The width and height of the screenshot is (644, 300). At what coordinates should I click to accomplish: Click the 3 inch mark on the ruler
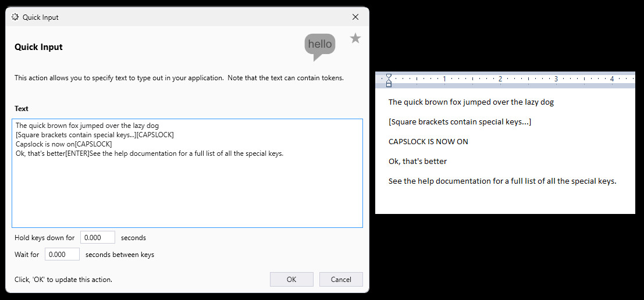click(x=556, y=78)
